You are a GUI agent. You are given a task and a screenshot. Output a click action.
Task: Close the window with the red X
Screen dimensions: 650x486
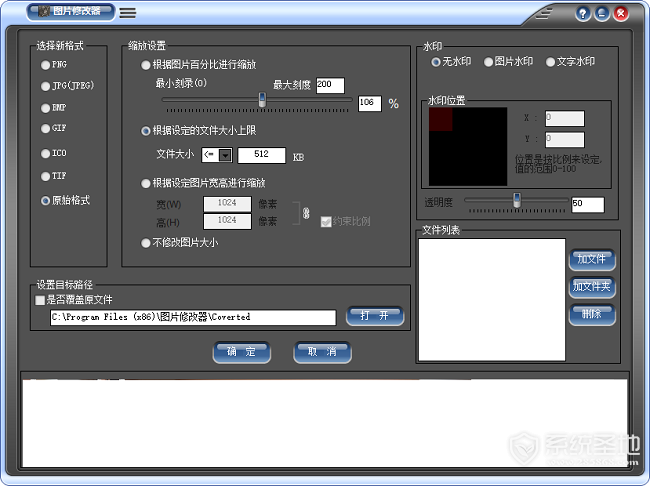(621, 14)
